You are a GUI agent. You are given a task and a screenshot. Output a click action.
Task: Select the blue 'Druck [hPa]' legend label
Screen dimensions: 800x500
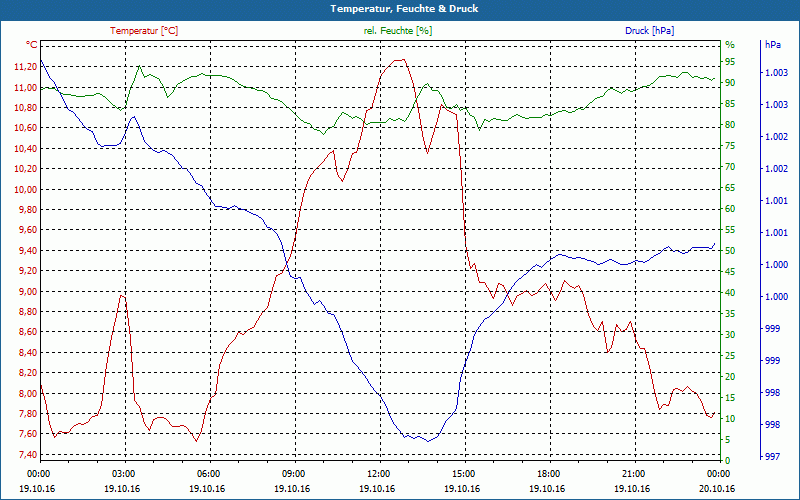click(649, 31)
